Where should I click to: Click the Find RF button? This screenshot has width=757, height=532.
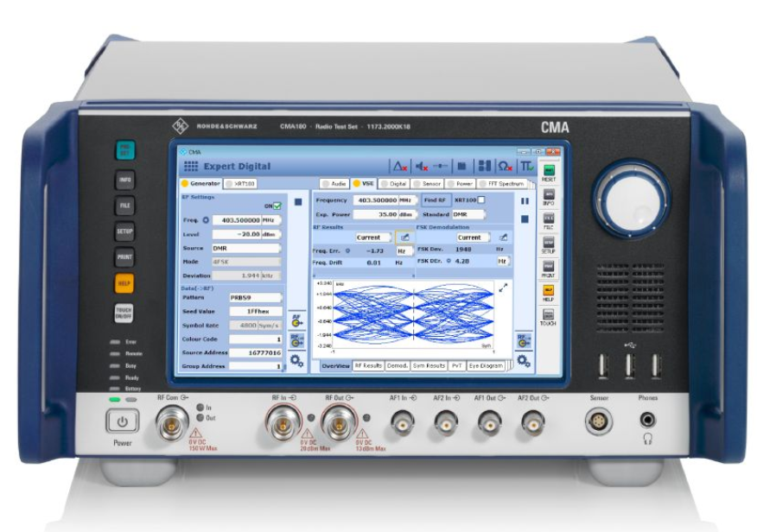coord(436,199)
